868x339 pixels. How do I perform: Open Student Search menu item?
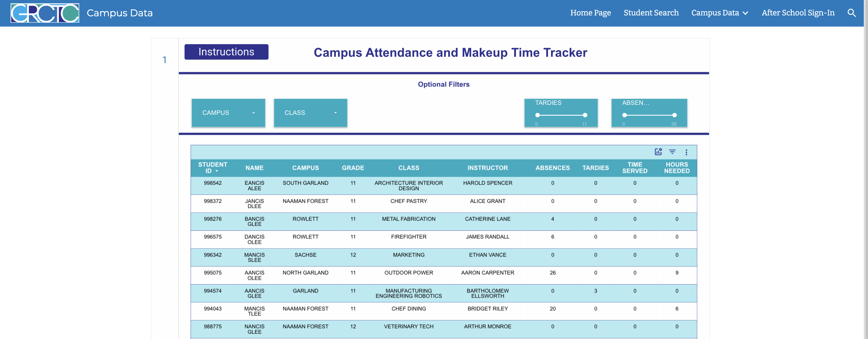point(651,13)
